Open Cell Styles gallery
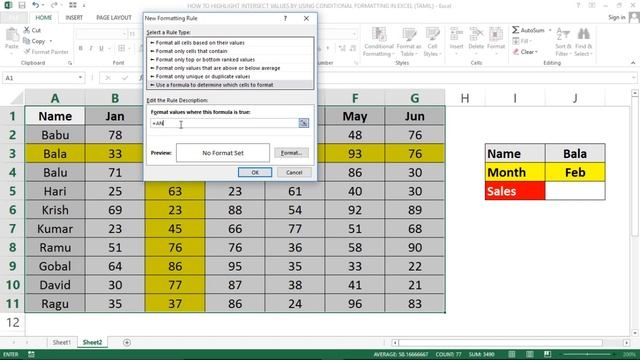 pos(432,42)
